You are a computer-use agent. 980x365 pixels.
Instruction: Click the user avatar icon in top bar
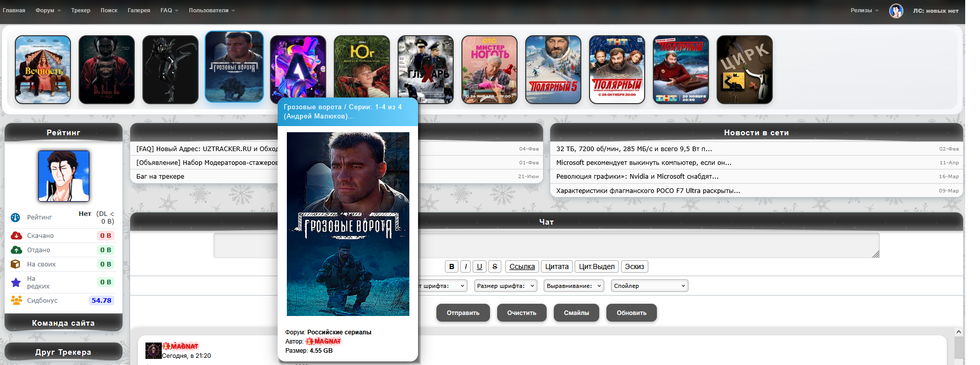pyautogui.click(x=896, y=11)
